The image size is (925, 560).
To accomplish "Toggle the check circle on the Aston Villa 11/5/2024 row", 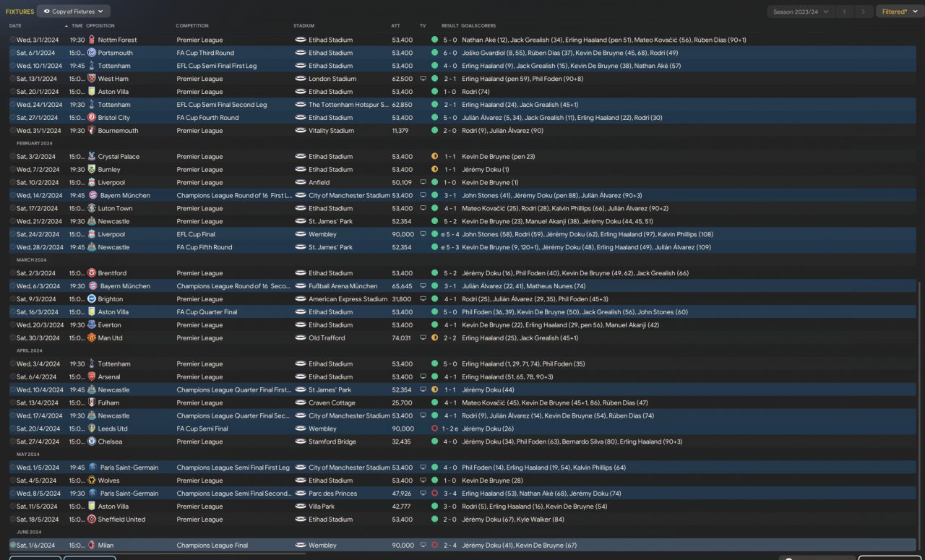I will [13, 507].
